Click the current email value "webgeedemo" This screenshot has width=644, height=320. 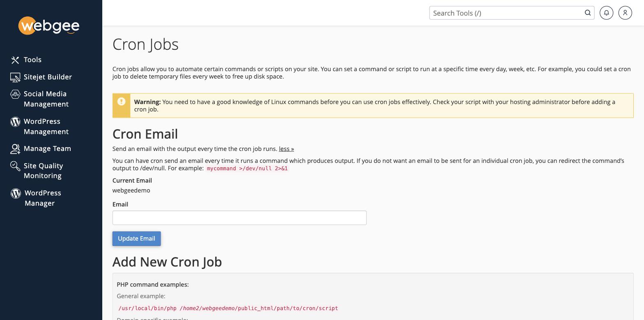pos(131,190)
